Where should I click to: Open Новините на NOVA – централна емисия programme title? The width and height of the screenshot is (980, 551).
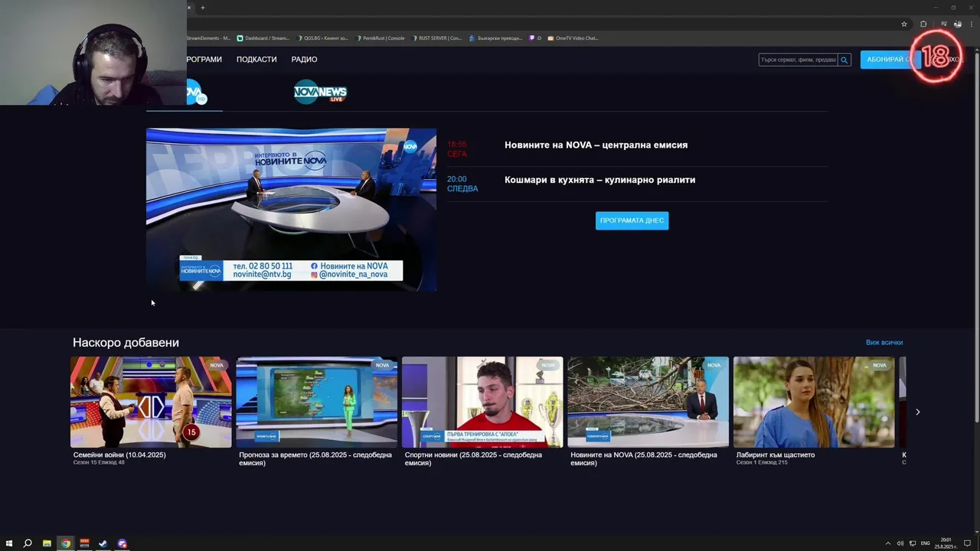[596, 145]
